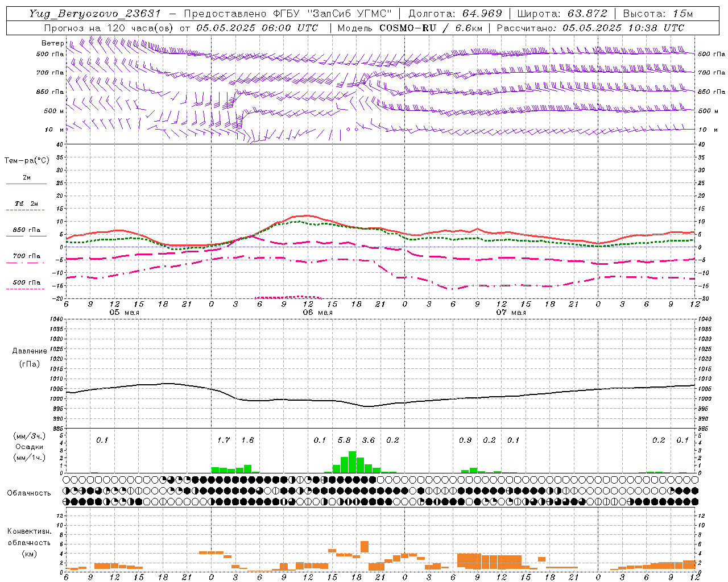
Task: Select the (гПа) pressure unit label
Action: pyautogui.click(x=30, y=364)
